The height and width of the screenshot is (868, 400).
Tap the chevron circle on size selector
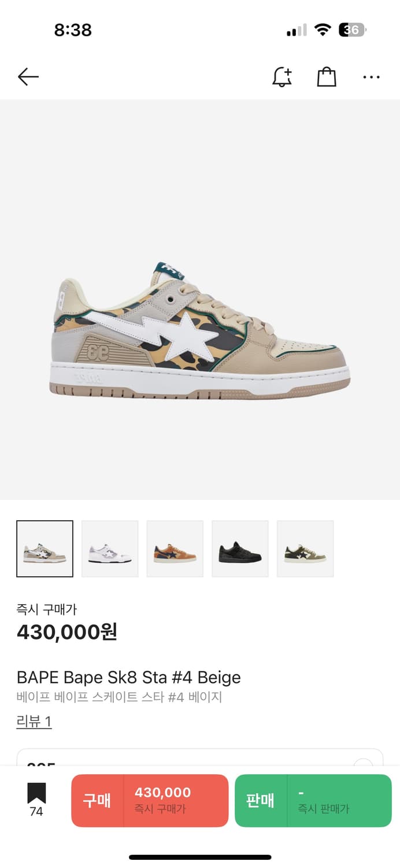(x=362, y=763)
